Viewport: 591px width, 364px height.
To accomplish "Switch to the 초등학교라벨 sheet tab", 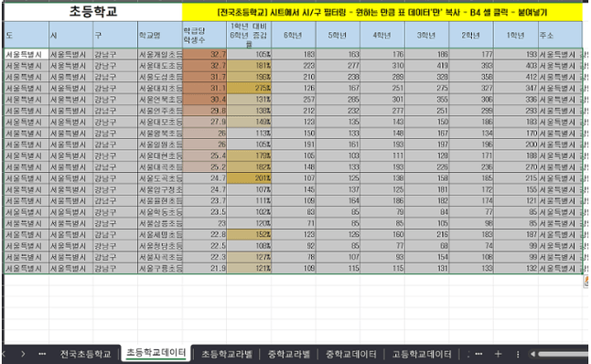I will pyautogui.click(x=227, y=354).
